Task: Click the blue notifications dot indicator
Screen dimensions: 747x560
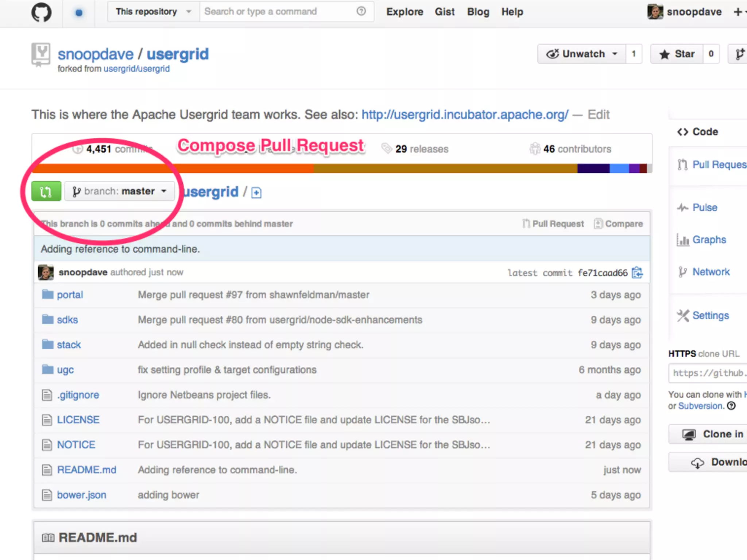Action: click(79, 13)
